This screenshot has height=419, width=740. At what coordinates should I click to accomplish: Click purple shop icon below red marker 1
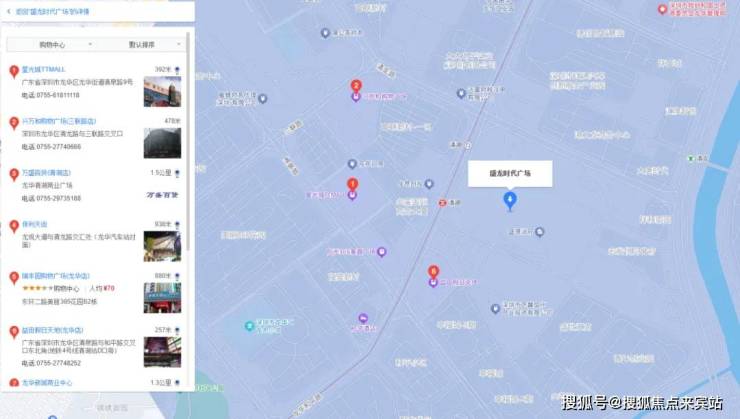click(352, 195)
